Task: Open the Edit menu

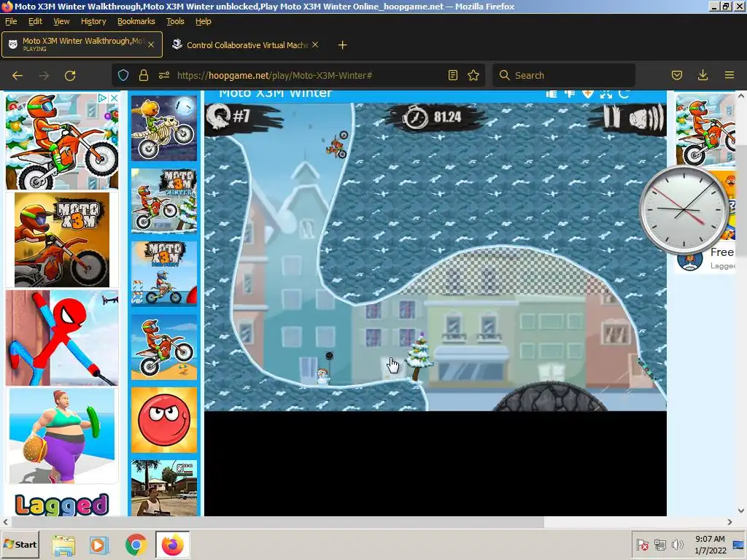Action: (x=35, y=21)
